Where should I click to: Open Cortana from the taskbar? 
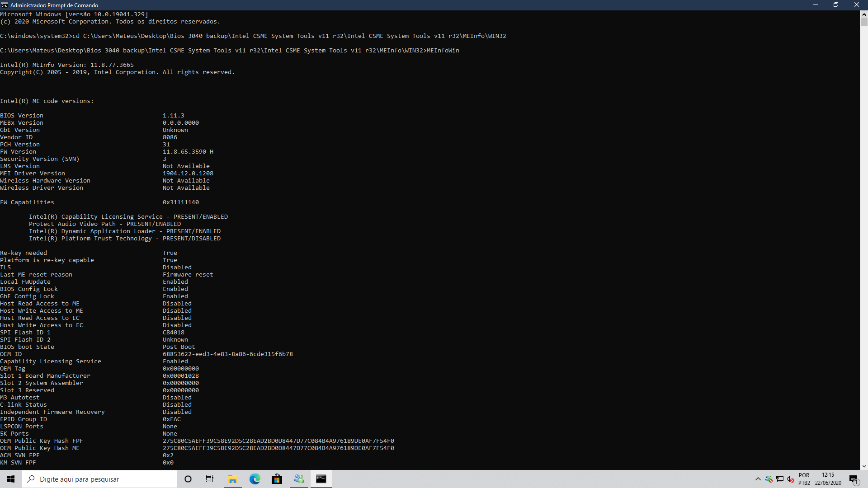point(188,479)
